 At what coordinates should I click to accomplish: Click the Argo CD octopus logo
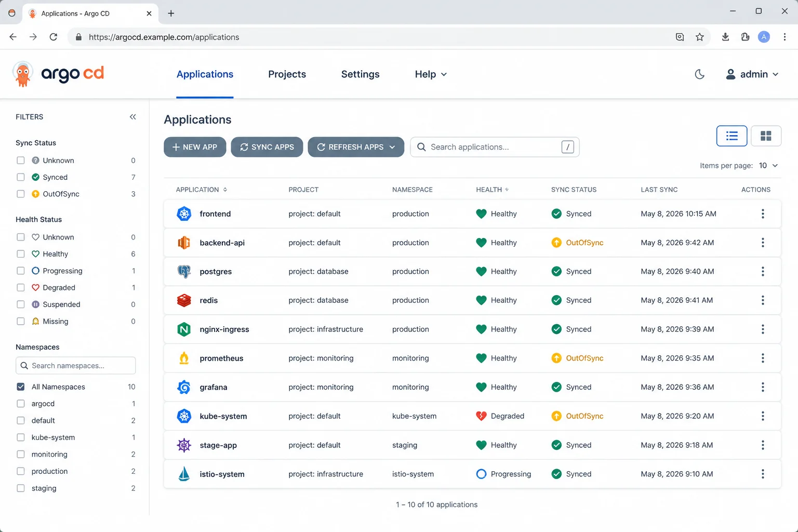click(23, 74)
